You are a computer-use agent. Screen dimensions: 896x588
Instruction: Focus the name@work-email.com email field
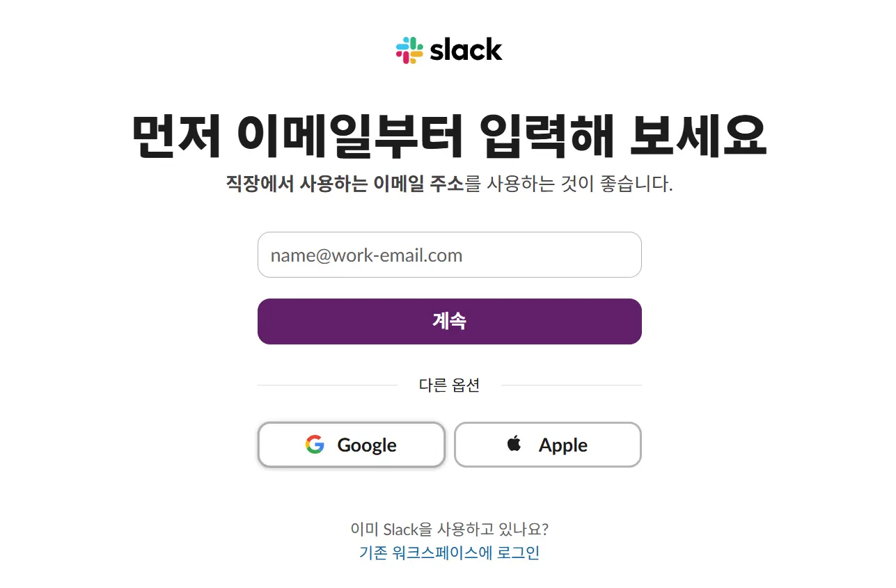[449, 255]
